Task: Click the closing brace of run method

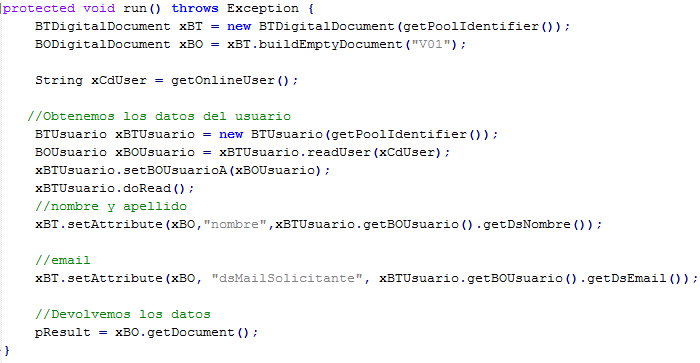Action: 6,350
